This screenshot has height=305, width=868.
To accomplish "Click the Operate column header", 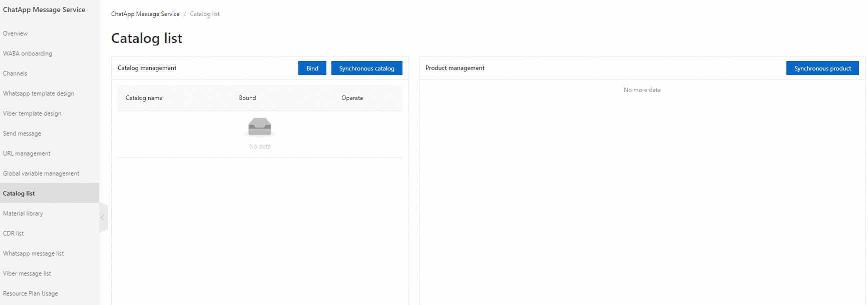I will tap(352, 98).
